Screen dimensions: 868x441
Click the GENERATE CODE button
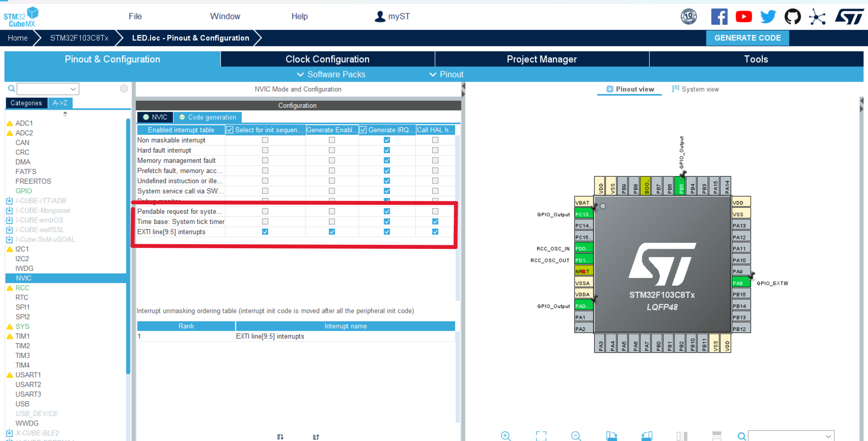pos(747,38)
